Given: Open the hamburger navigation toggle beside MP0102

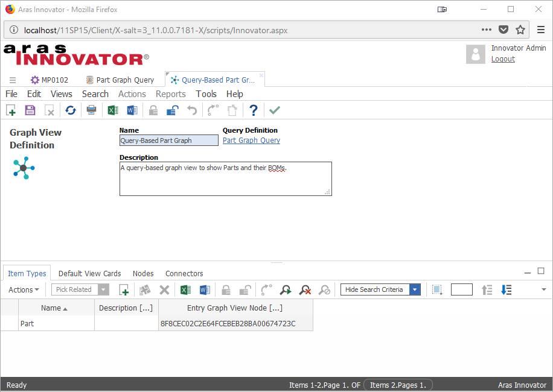Looking at the screenshot, I should [13, 80].
